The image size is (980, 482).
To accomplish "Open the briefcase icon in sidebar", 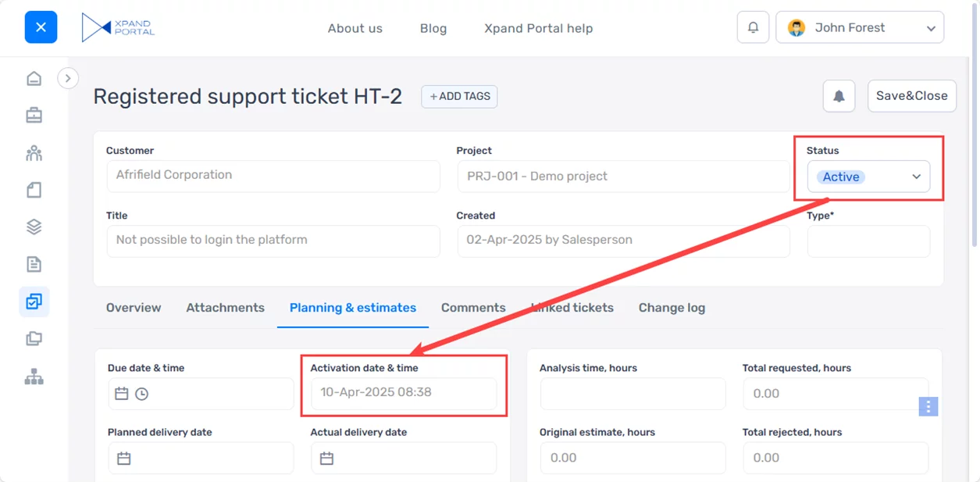I will [x=34, y=116].
